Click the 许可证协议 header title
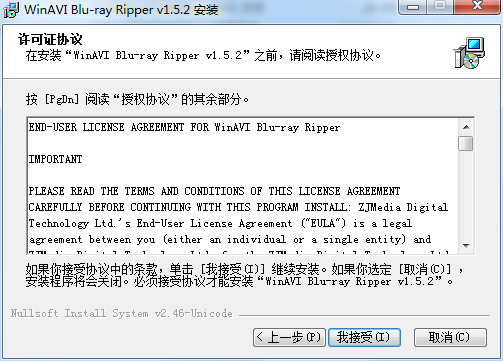This screenshot has height=361, width=503. 50,39
